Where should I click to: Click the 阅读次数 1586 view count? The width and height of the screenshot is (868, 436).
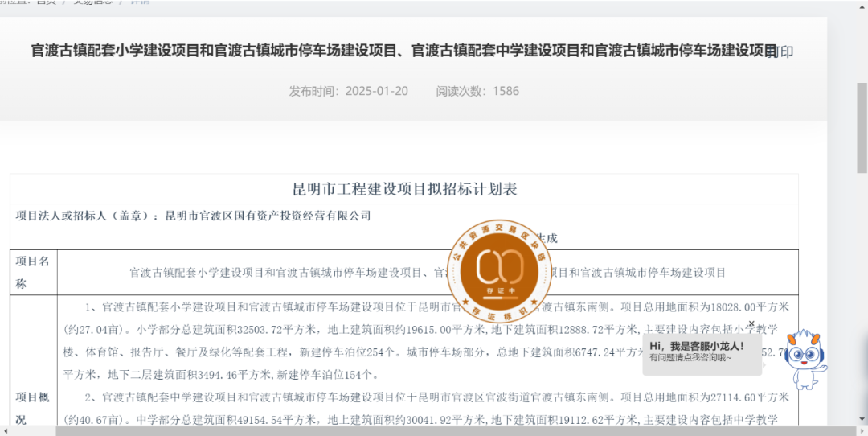click(x=477, y=91)
